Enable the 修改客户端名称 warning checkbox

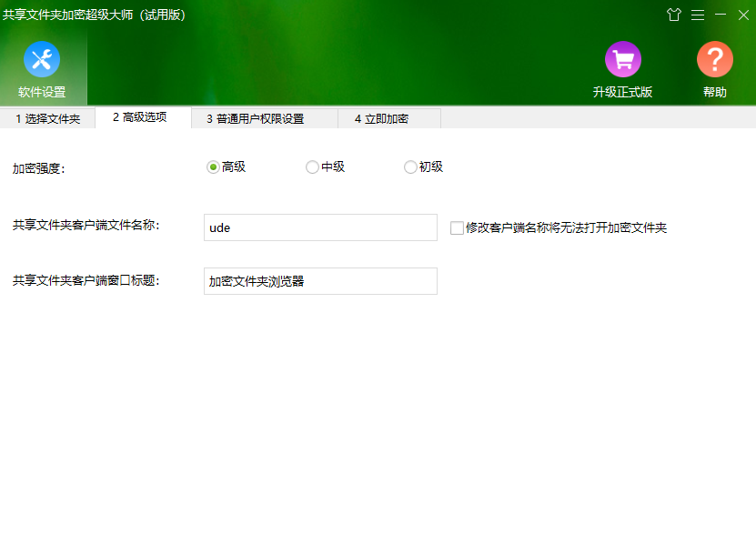coord(457,227)
